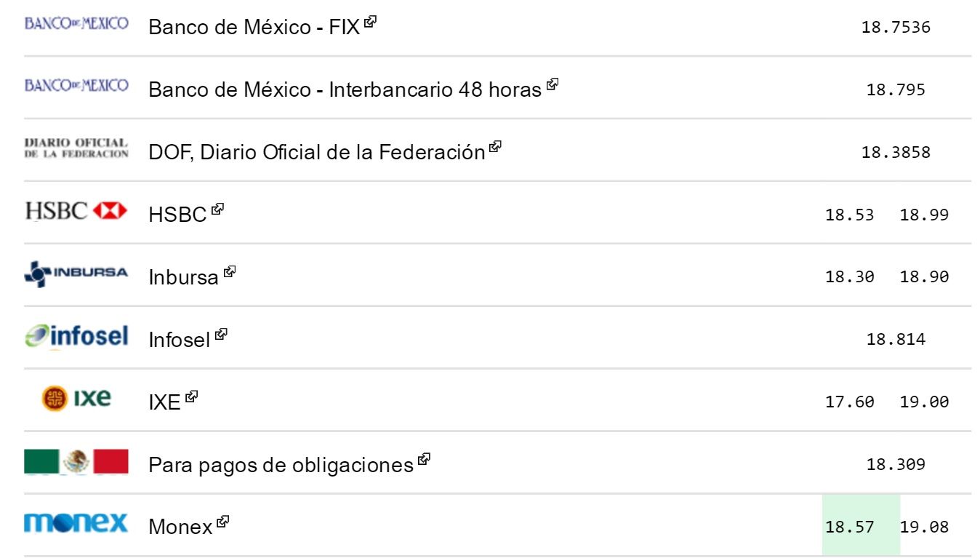
Task: Click the Banco de México FIX rate 18.7536
Action: pos(896,28)
